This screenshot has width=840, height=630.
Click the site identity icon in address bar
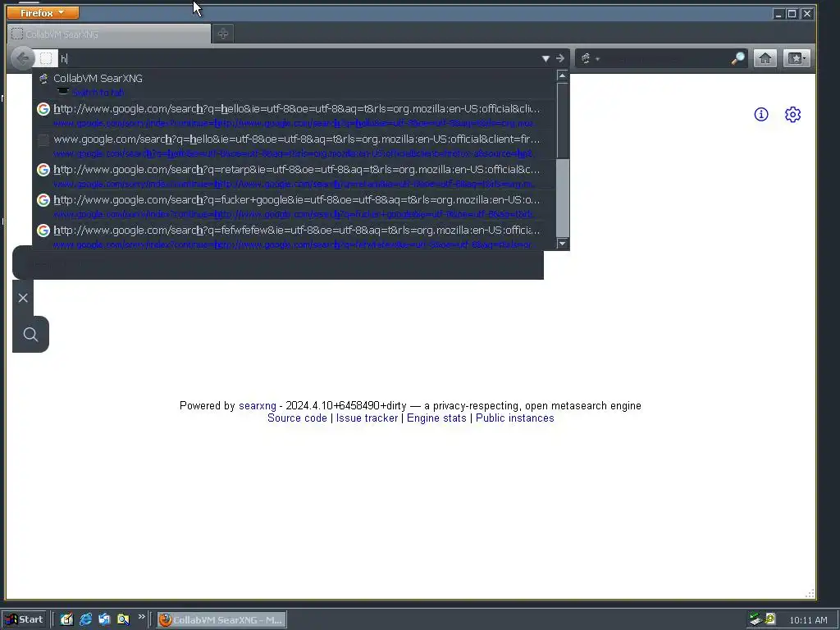46,58
